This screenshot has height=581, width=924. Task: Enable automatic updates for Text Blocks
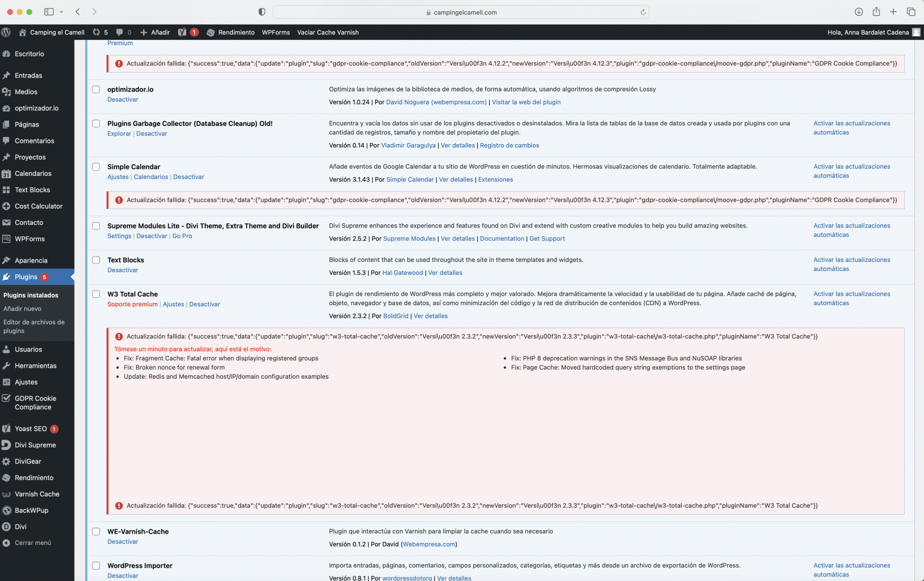tap(851, 264)
